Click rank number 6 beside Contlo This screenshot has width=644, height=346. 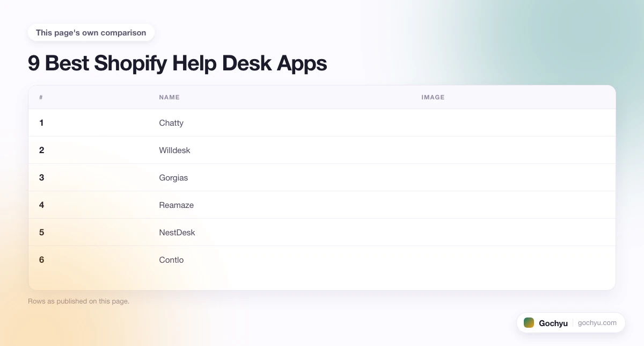tap(41, 260)
